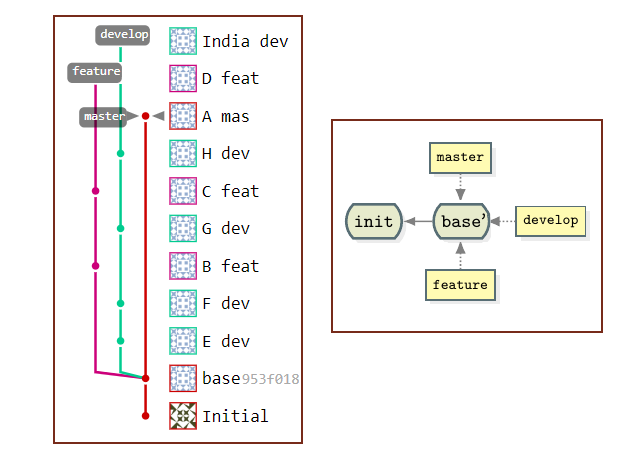Select the gray feature branch tag
Image resolution: width=640 pixels, height=468 pixels.
(x=96, y=72)
